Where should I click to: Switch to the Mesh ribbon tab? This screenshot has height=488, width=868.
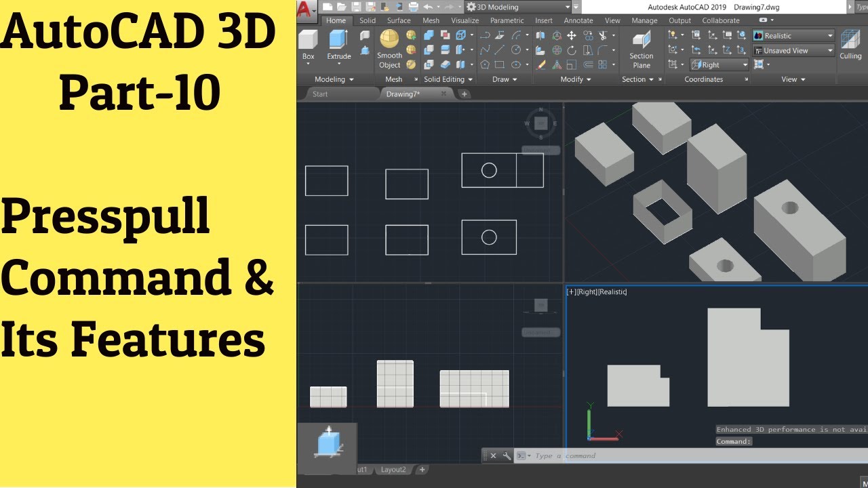431,21
